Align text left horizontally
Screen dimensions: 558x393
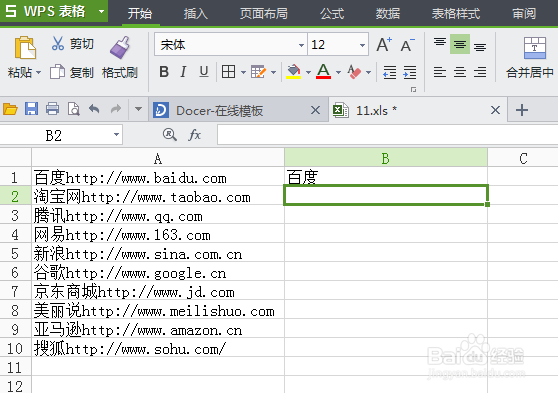click(440, 72)
